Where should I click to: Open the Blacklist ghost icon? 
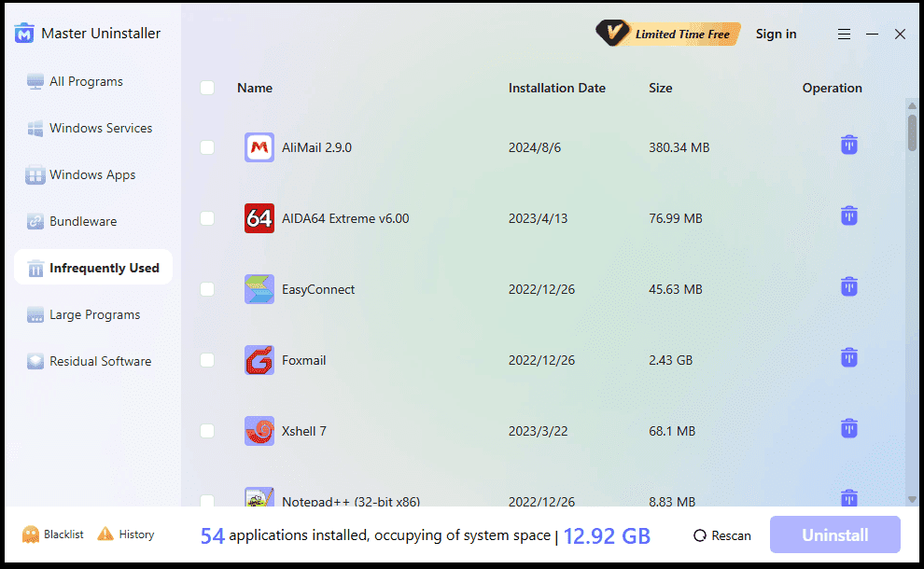point(31,534)
